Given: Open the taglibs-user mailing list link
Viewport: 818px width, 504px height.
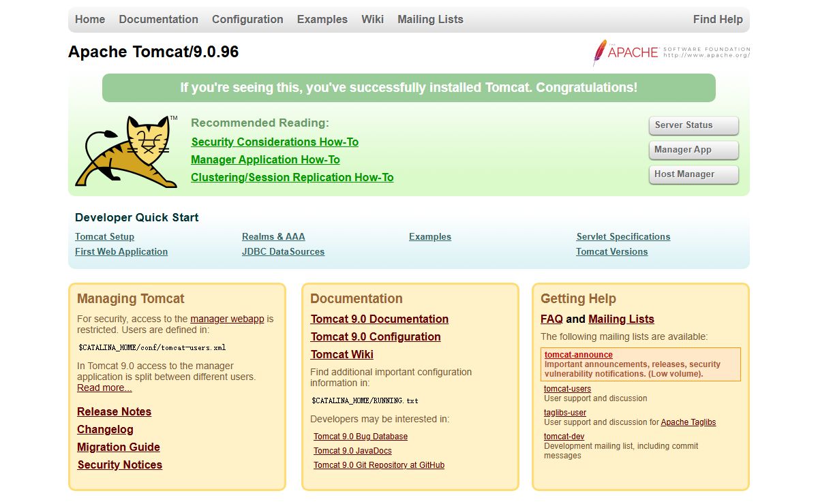Looking at the screenshot, I should pyautogui.click(x=565, y=413).
